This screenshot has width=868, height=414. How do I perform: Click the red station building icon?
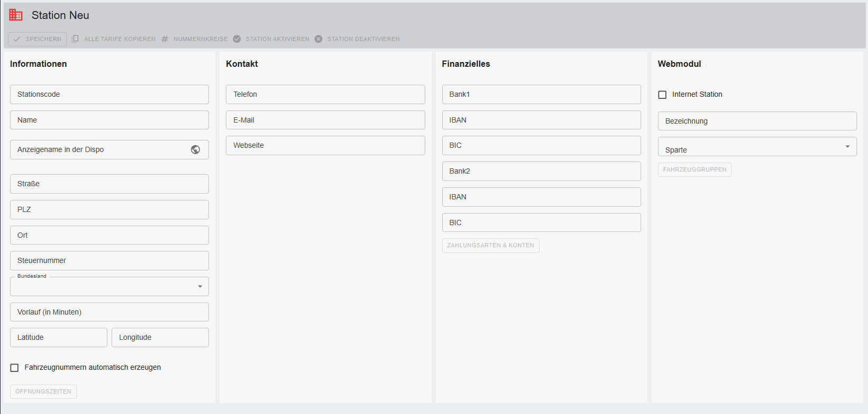(x=16, y=15)
